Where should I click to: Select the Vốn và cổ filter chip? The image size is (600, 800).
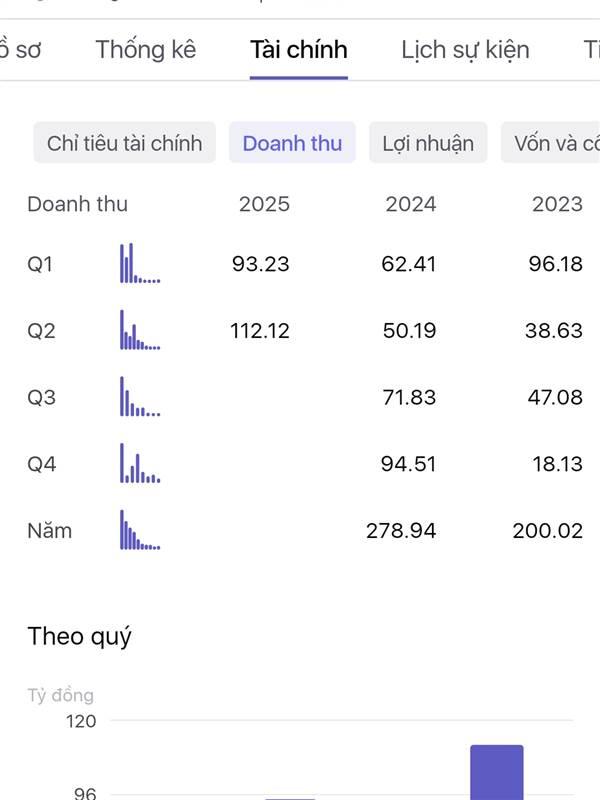(x=551, y=142)
